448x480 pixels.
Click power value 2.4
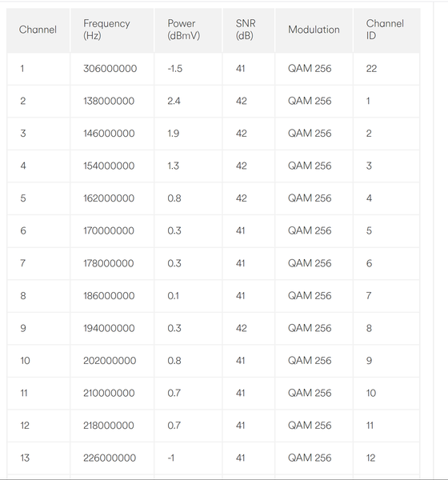174,101
